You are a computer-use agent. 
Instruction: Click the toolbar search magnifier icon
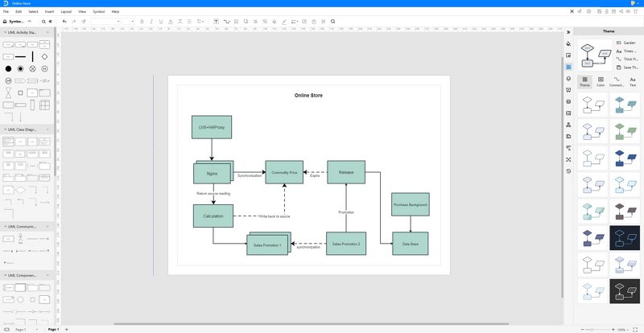(332, 22)
